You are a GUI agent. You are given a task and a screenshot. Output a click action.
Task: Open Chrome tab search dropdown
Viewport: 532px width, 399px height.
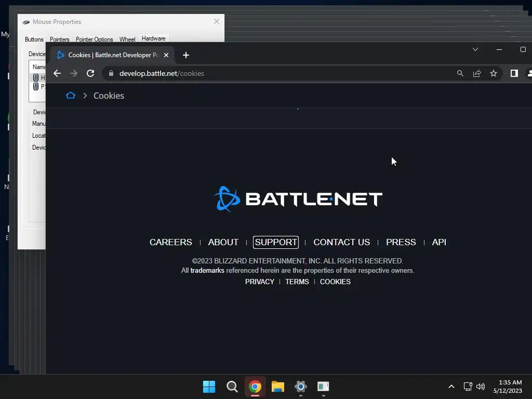[x=475, y=49]
